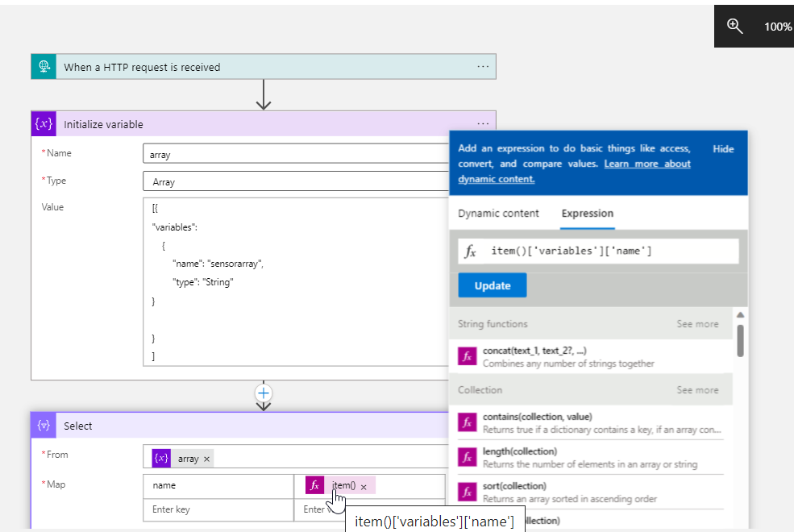Click the Update button
Screen dimensions: 794x532
click(492, 285)
